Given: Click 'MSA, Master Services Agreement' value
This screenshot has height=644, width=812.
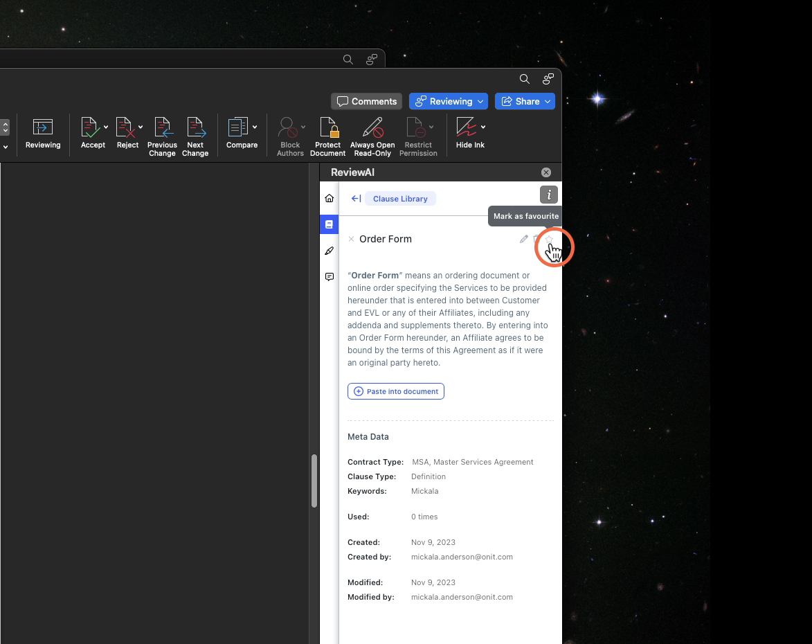Looking at the screenshot, I should pyautogui.click(x=473, y=462).
